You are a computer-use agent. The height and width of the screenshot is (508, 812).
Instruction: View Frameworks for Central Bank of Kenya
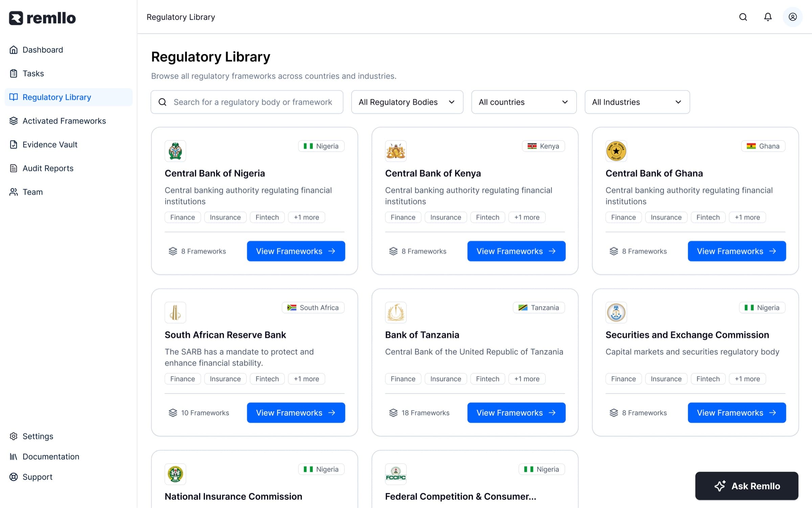point(516,251)
